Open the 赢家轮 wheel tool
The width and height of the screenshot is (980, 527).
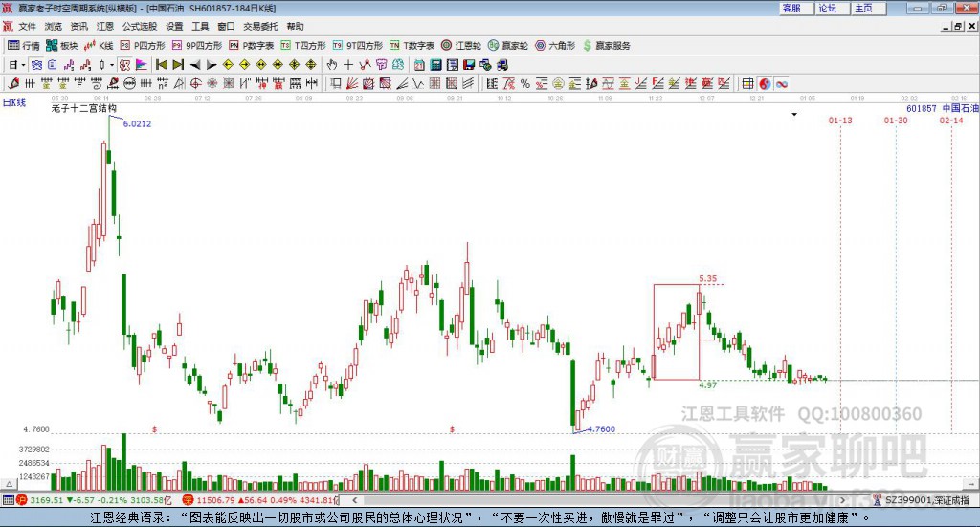coord(508,46)
